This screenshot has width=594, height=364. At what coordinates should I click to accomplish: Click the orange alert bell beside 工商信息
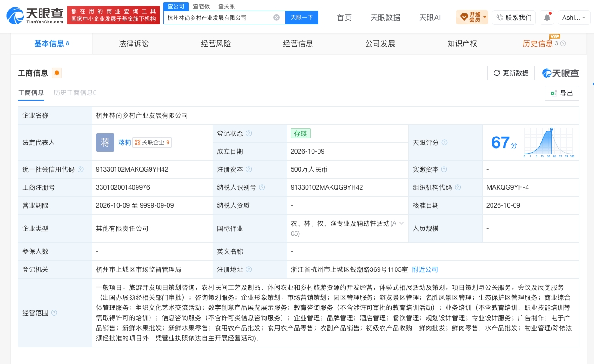point(57,73)
